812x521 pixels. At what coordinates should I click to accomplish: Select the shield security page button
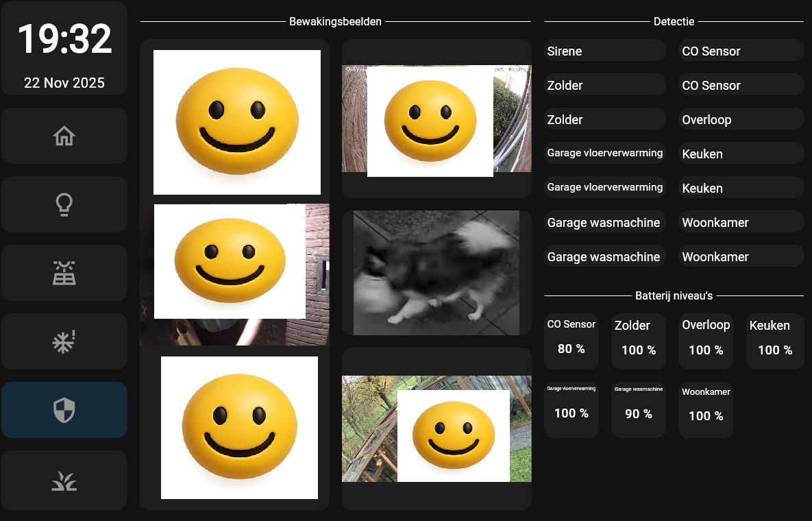(64, 410)
